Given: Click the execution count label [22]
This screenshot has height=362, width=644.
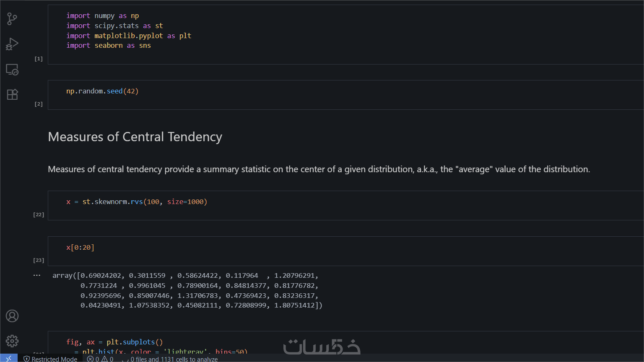Looking at the screenshot, I should pyautogui.click(x=39, y=215).
